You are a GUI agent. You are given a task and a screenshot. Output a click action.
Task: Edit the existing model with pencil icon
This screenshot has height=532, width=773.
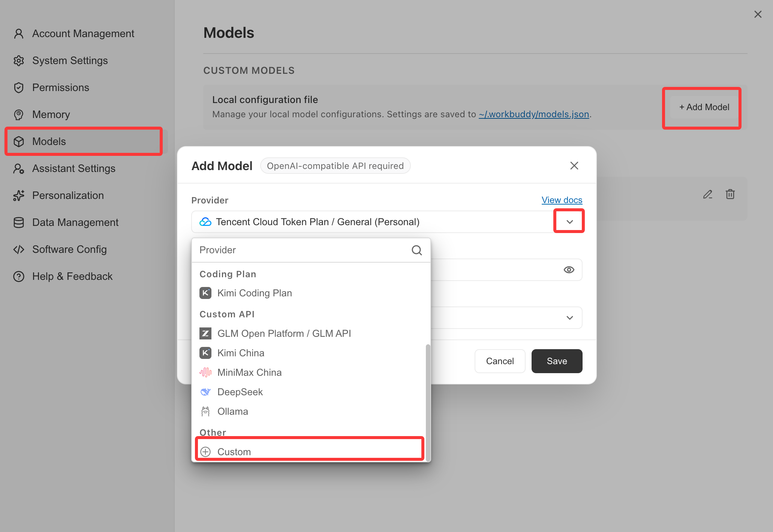click(708, 194)
